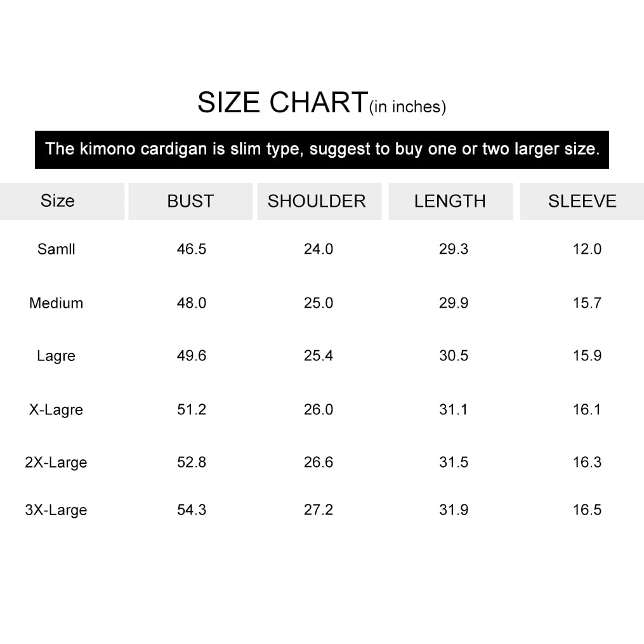Click the 46.5 bust value
Screen dimensions: 644x644
tap(192, 249)
